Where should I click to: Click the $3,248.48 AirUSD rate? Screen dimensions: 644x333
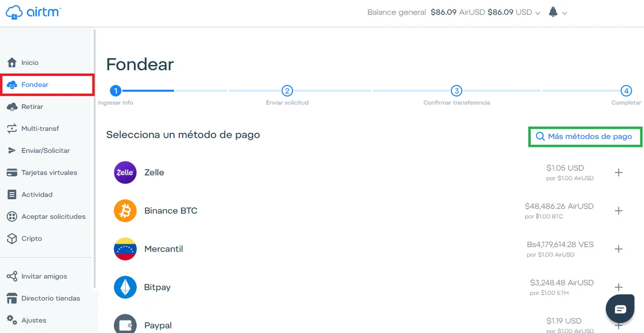click(x=562, y=283)
